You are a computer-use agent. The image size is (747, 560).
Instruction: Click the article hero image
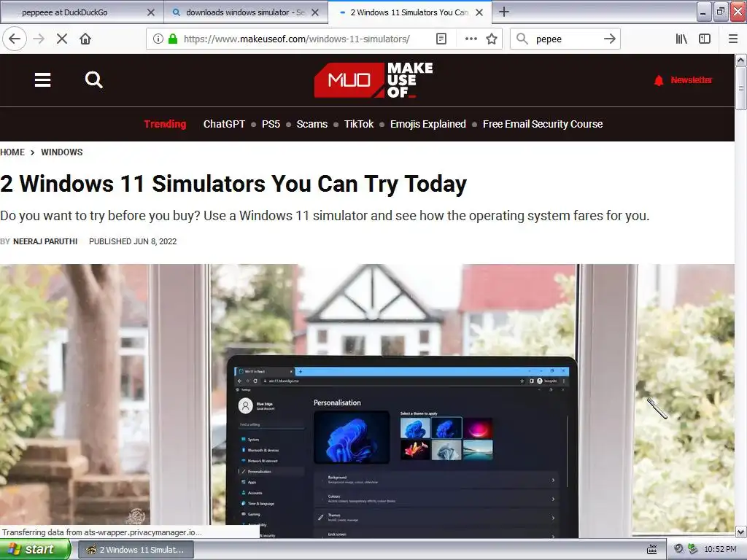coord(367,401)
